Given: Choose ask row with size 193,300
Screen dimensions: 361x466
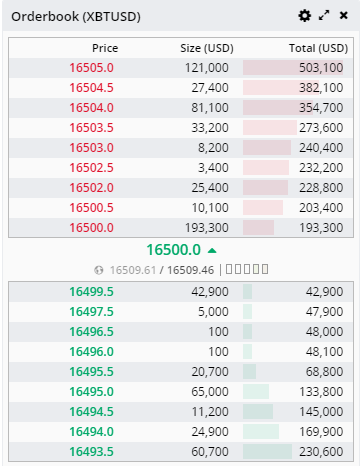Looking at the screenshot, I should (181, 228).
